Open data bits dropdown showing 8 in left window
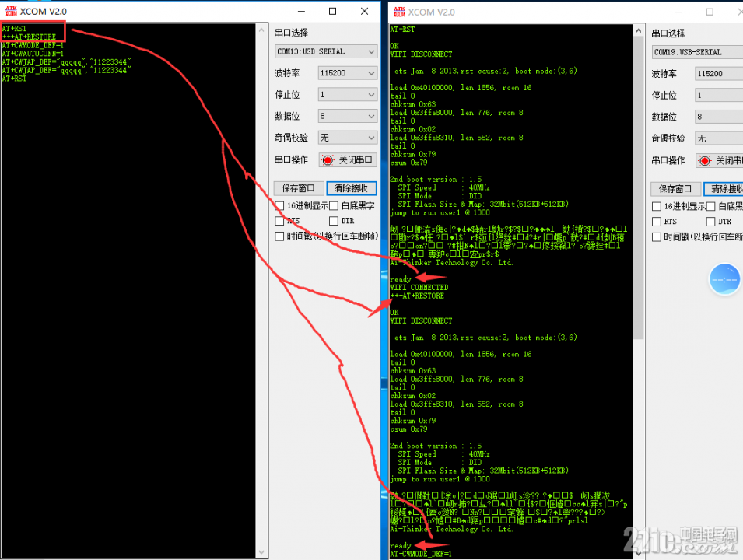This screenshot has width=743, height=560. click(347, 116)
